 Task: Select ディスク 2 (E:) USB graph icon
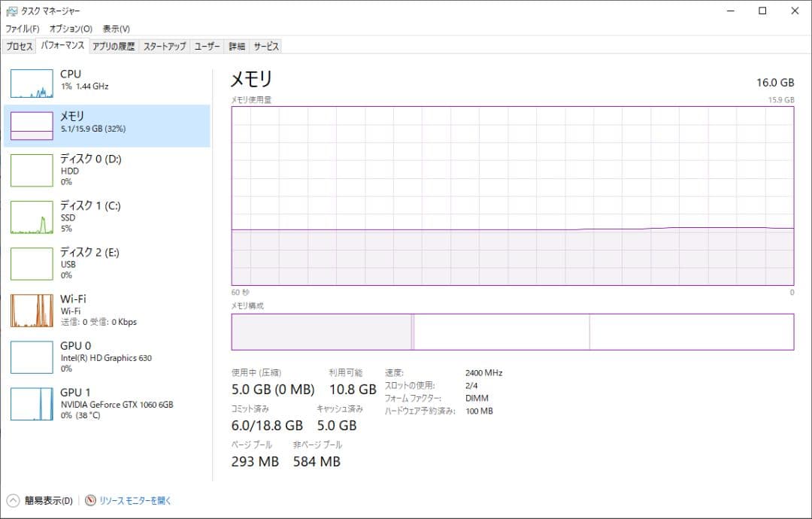point(32,263)
